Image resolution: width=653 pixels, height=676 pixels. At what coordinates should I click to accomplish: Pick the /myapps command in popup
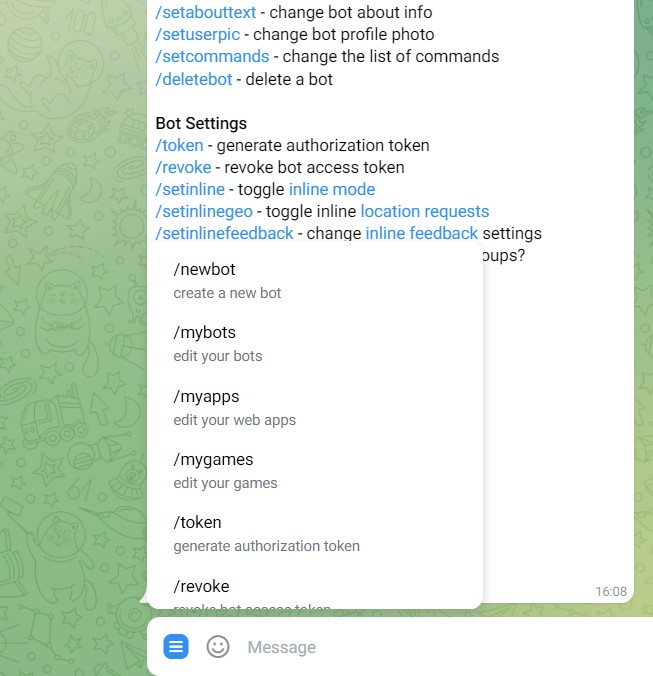pos(315,407)
